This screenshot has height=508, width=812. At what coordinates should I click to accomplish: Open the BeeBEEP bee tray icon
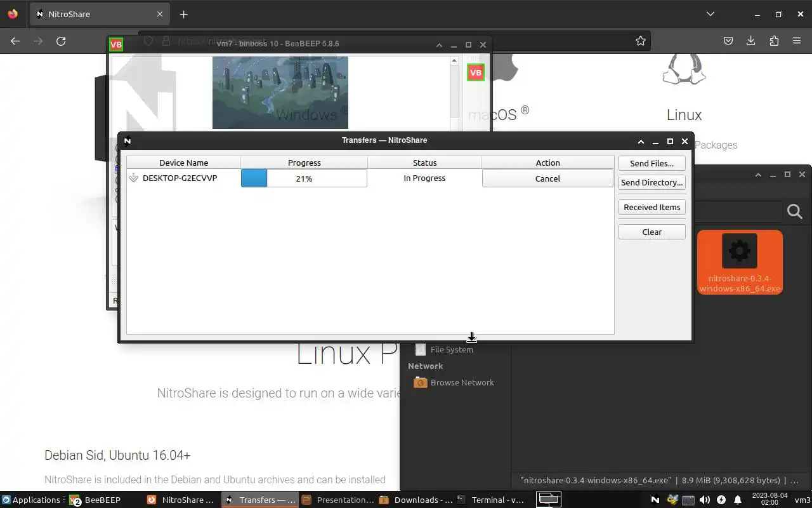tap(672, 500)
